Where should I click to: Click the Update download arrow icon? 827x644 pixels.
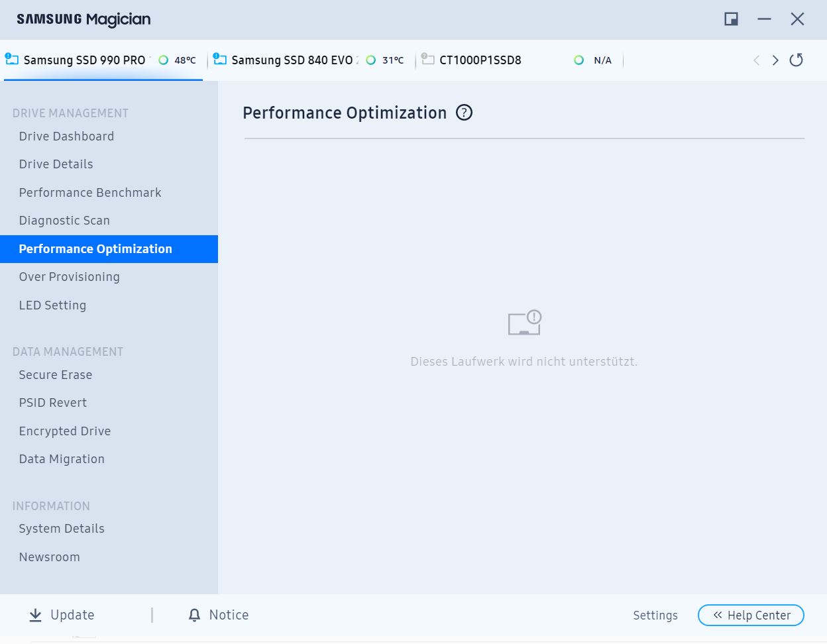pyautogui.click(x=35, y=616)
